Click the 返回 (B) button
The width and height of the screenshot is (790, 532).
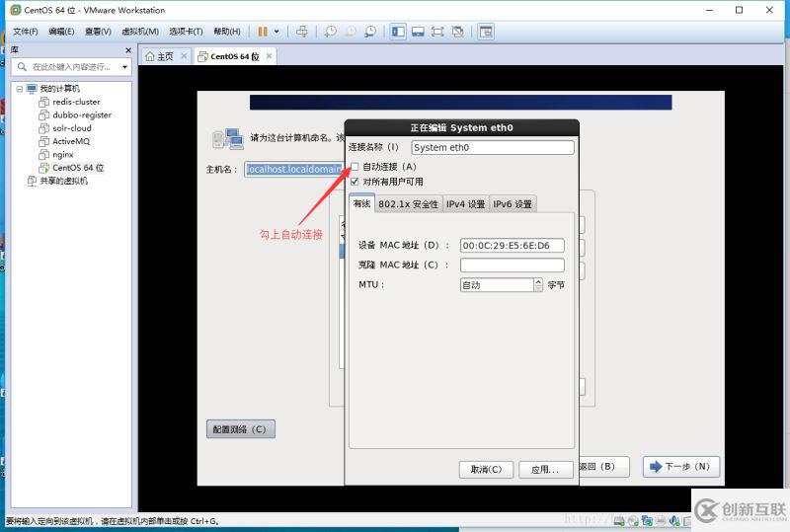603,467
